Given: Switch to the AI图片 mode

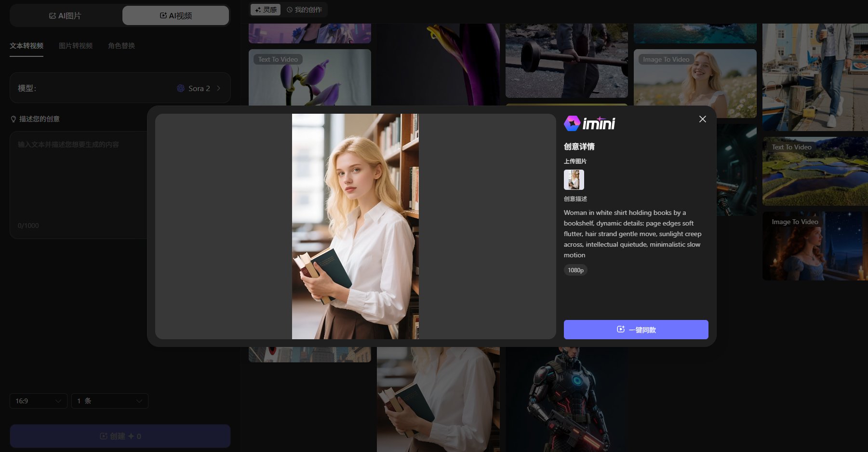Looking at the screenshot, I should [66, 16].
